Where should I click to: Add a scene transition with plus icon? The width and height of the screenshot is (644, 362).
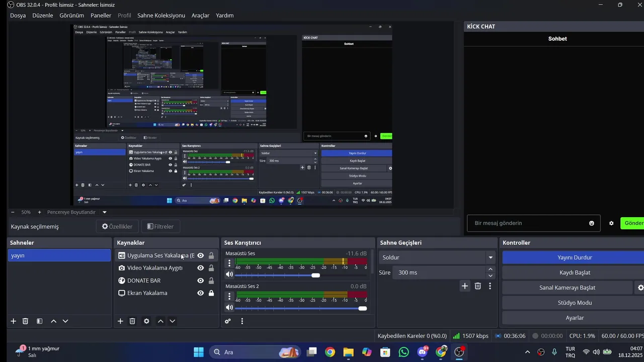(465, 286)
